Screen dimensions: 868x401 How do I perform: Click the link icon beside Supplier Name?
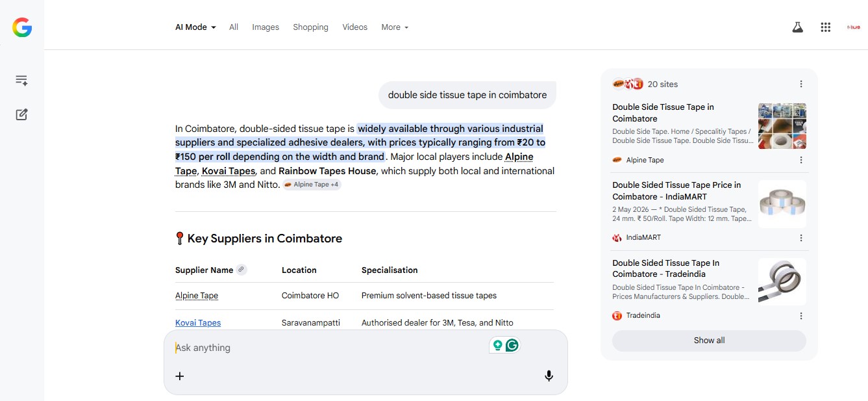242,270
